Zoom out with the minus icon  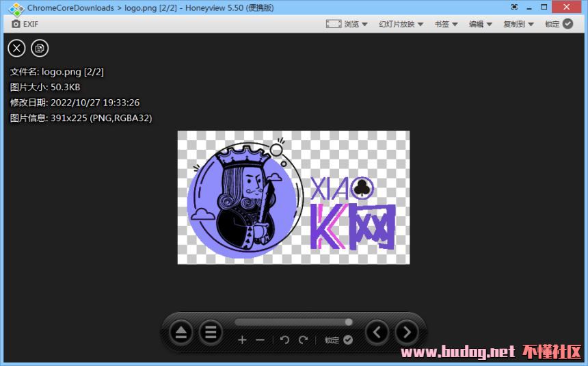pos(260,340)
